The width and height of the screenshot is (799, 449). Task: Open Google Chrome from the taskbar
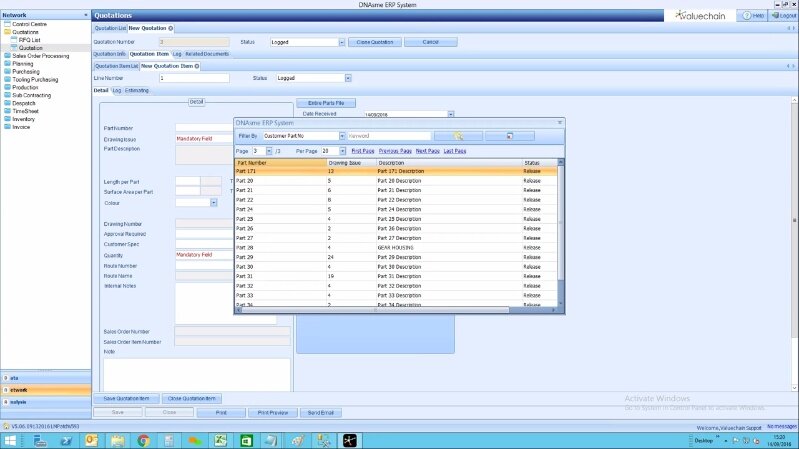pyautogui.click(x=143, y=440)
